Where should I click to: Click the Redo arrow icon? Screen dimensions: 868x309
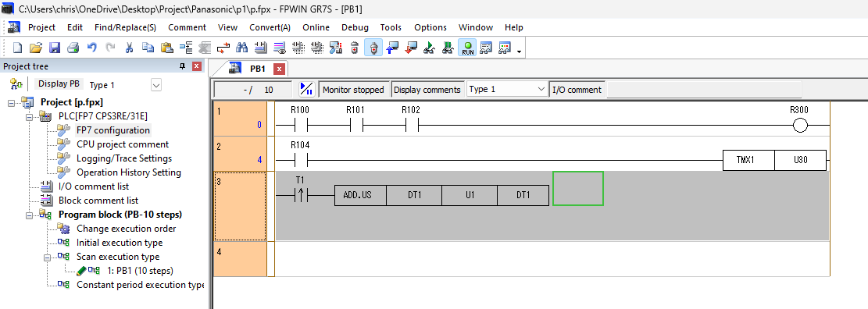click(110, 48)
